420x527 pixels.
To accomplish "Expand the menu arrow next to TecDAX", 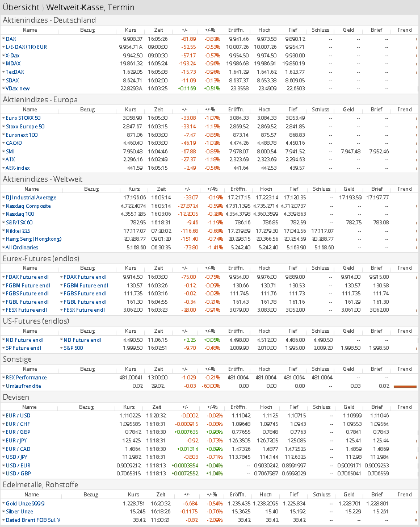I will point(3,72).
